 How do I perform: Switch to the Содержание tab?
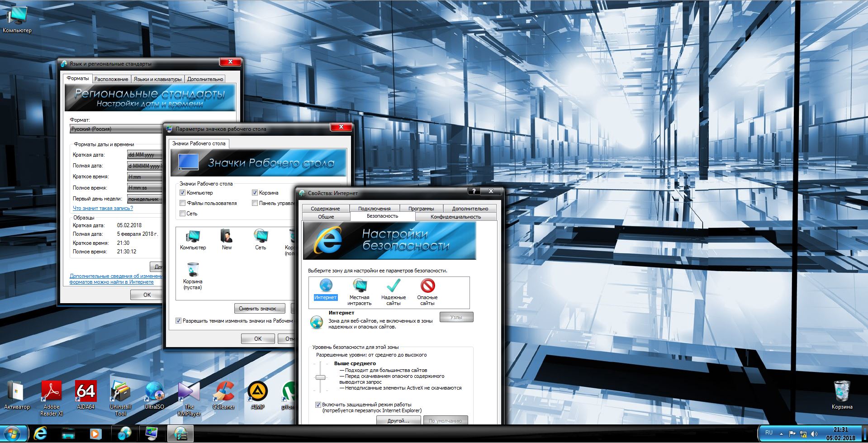pos(325,209)
